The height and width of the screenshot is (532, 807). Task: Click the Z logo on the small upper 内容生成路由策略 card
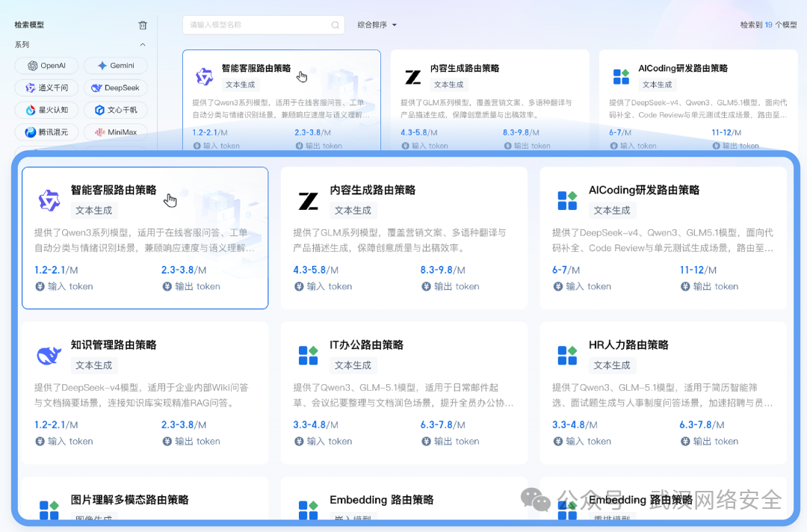pos(412,77)
